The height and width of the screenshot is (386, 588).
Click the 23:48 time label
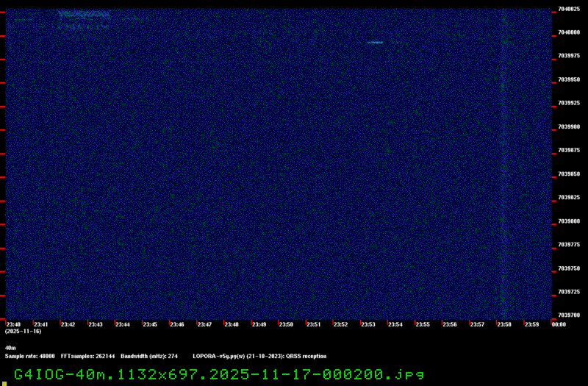232,324
